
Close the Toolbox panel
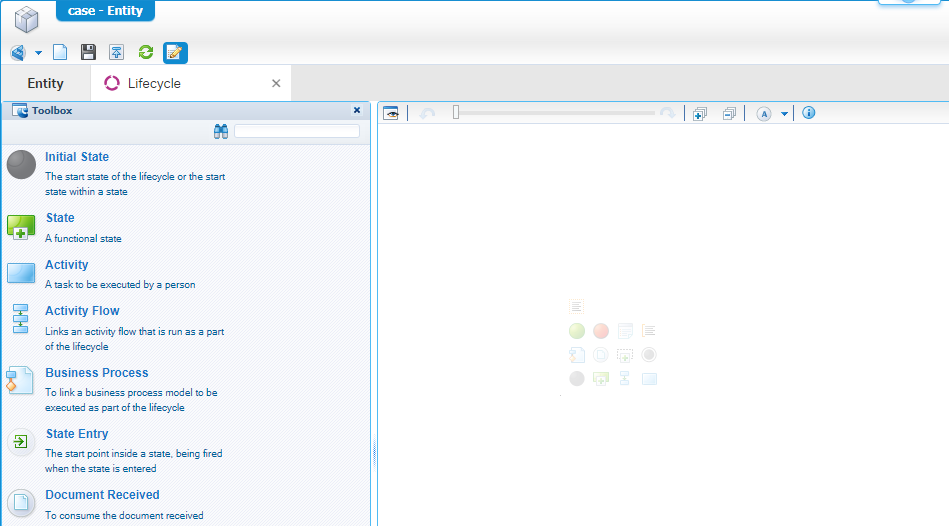tap(357, 110)
